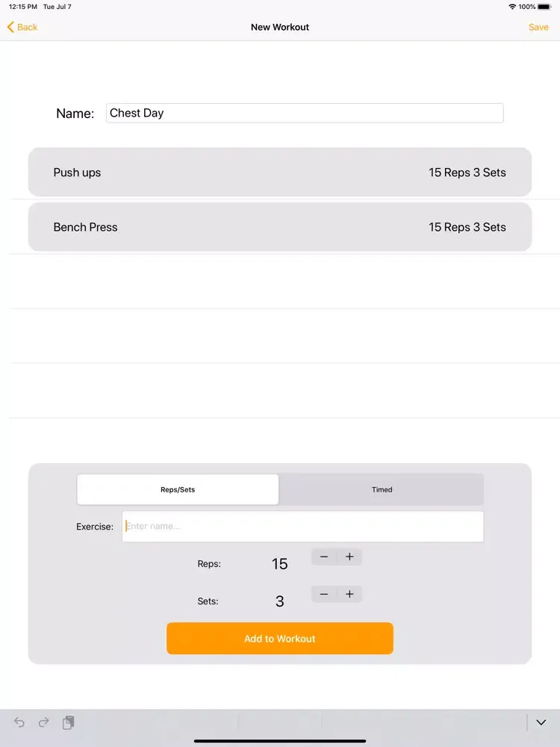This screenshot has width=560, height=747.
Task: Tap the battery indicator in status bar
Action: click(x=547, y=7)
